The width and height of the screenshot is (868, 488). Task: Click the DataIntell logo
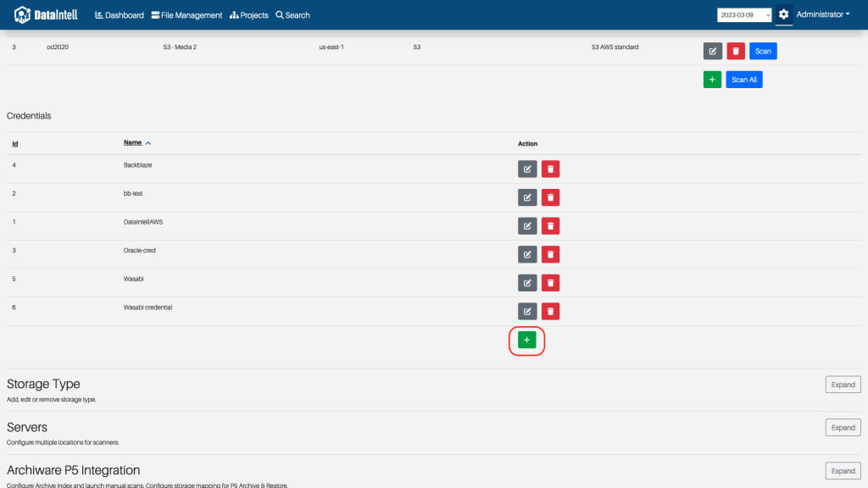click(46, 15)
